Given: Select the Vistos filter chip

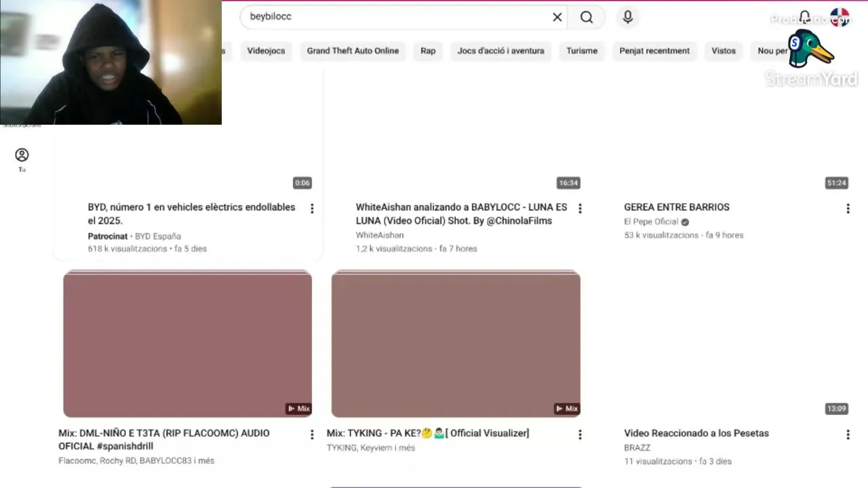Looking at the screenshot, I should [x=724, y=51].
